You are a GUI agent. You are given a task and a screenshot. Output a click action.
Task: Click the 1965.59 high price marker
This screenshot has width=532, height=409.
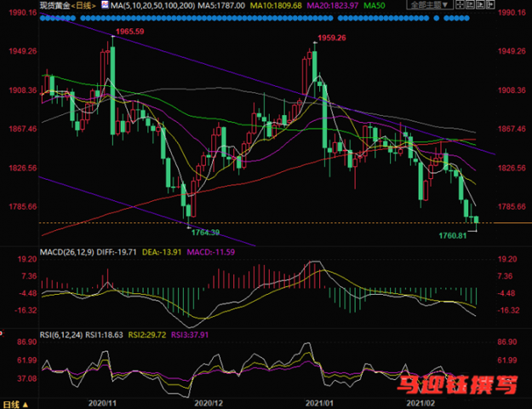pos(130,32)
